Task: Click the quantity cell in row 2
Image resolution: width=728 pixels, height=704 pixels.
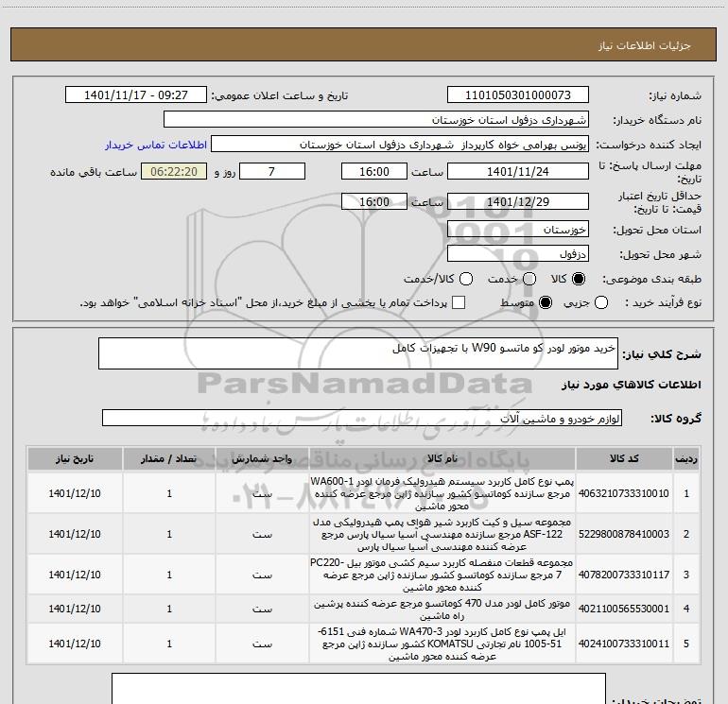Action: click(169, 534)
